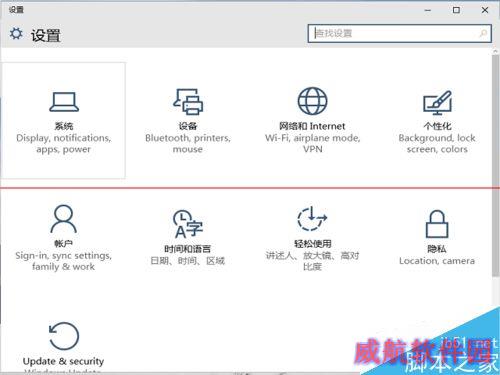Click "Background, lock screen, colors" description
The height and width of the screenshot is (375, 500).
(437, 143)
